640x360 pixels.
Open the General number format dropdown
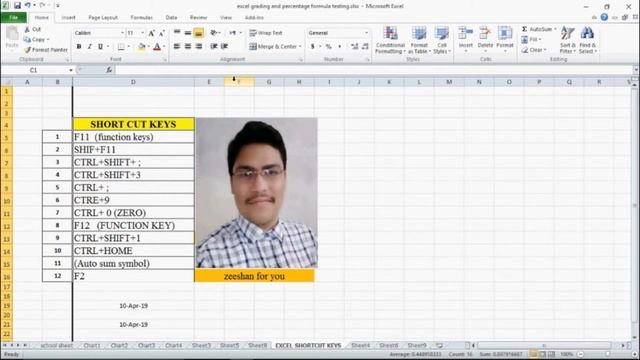coord(366,33)
